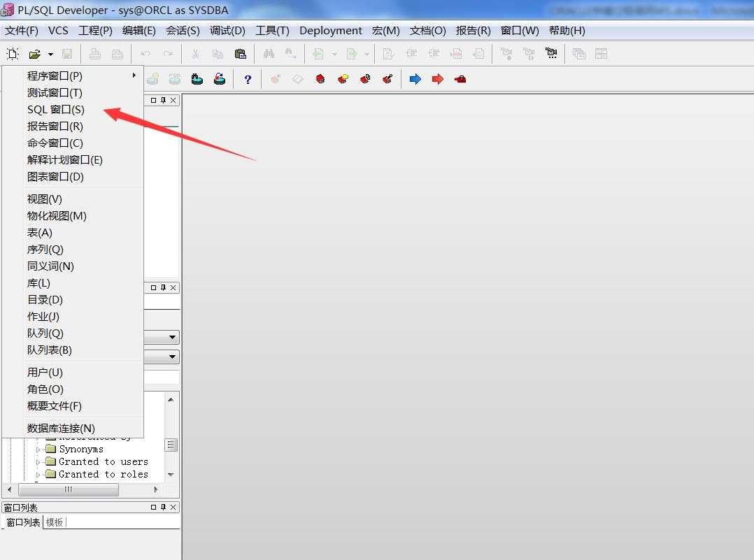Image resolution: width=754 pixels, height=560 pixels.
Task: Expand the 程序窗口(P) submenu
Action: coord(73,76)
